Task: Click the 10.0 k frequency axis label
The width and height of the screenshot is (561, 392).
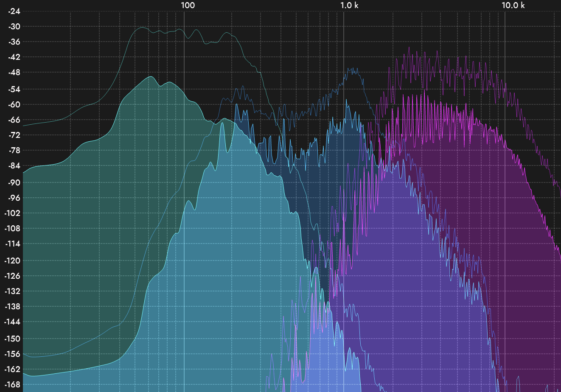Action: (x=513, y=5)
